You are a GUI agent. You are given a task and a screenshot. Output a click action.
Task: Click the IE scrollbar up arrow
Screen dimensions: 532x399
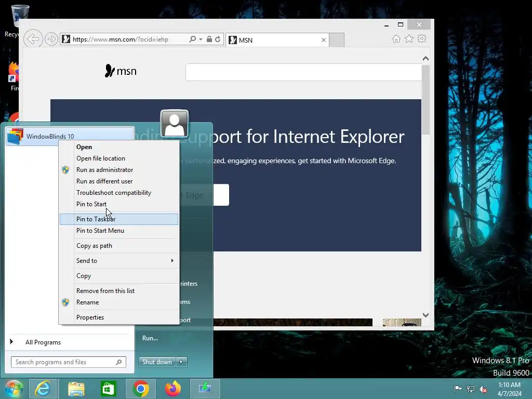point(425,58)
